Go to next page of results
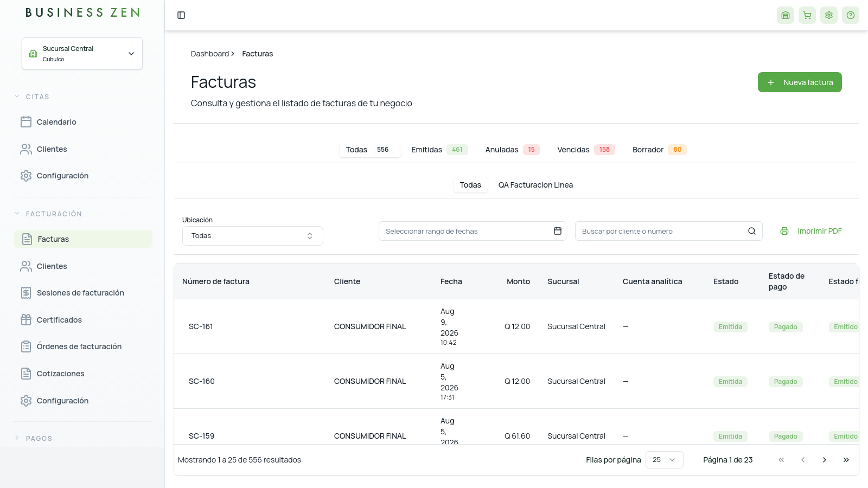 coord(825,460)
